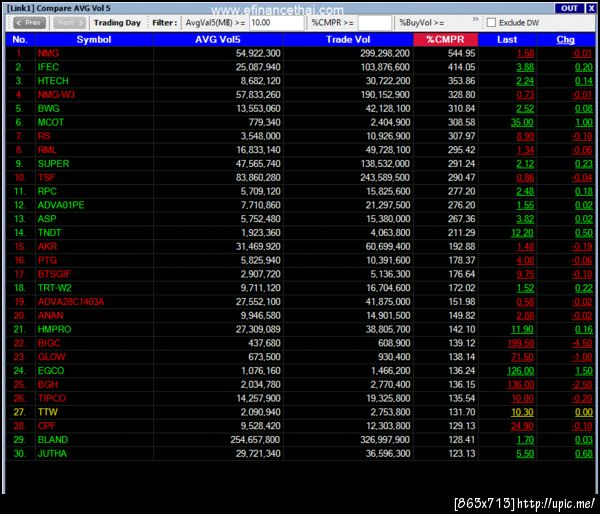Viewport: 600px width, 514px height.
Task: Select symbol TRT-W2
Action: click(x=54, y=287)
